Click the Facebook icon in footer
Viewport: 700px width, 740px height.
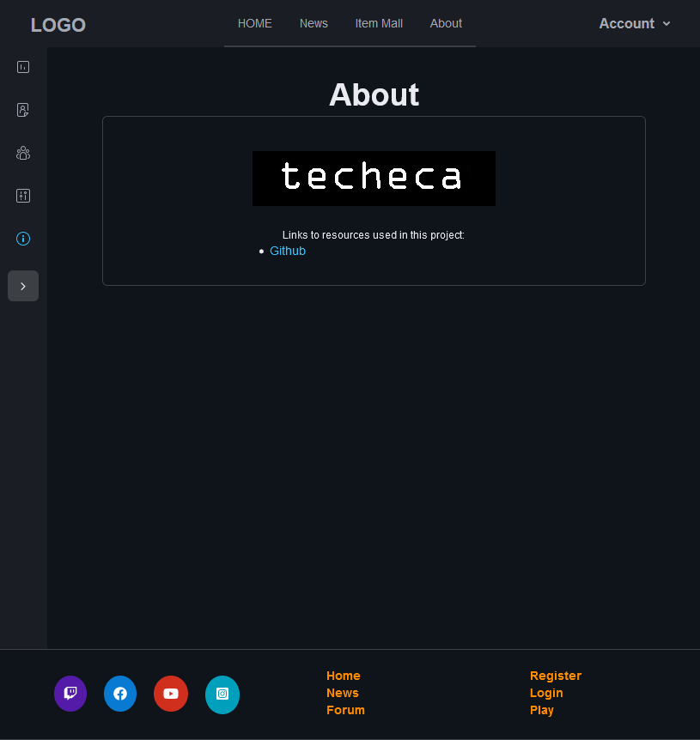120,693
